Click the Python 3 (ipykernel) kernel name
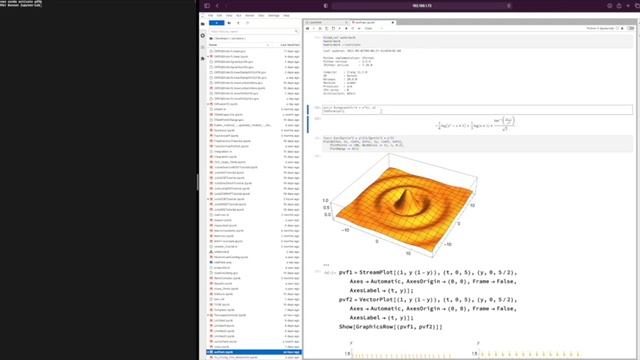 click(x=600, y=29)
